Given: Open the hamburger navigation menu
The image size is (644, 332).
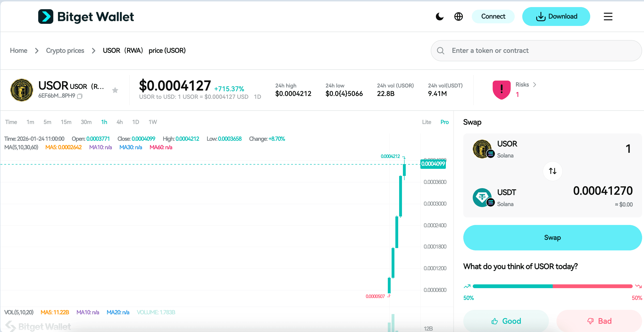Looking at the screenshot, I should [608, 17].
